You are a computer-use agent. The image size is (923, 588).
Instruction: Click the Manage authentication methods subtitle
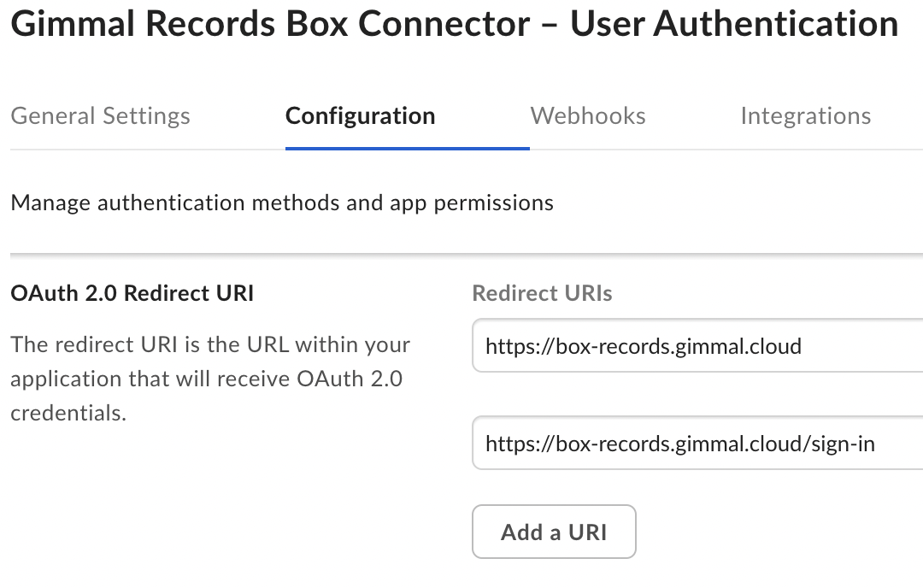(x=282, y=203)
